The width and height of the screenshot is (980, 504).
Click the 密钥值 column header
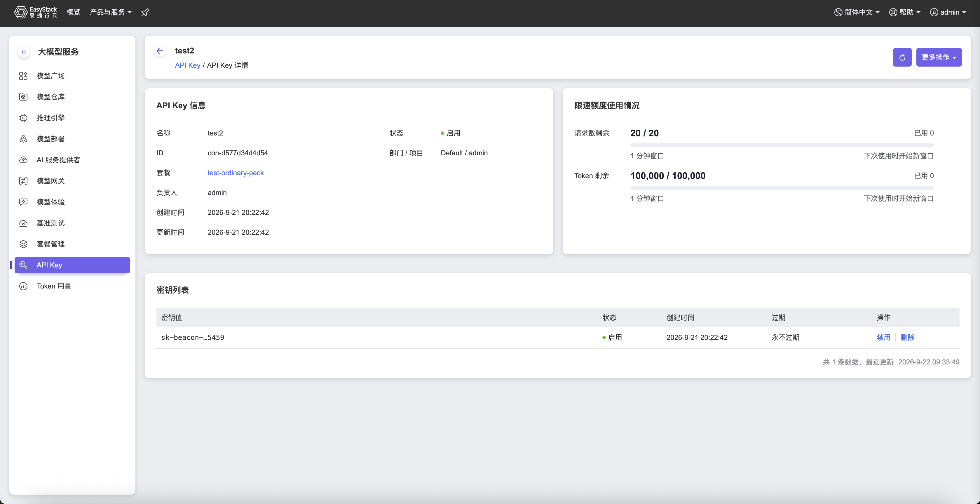[172, 317]
